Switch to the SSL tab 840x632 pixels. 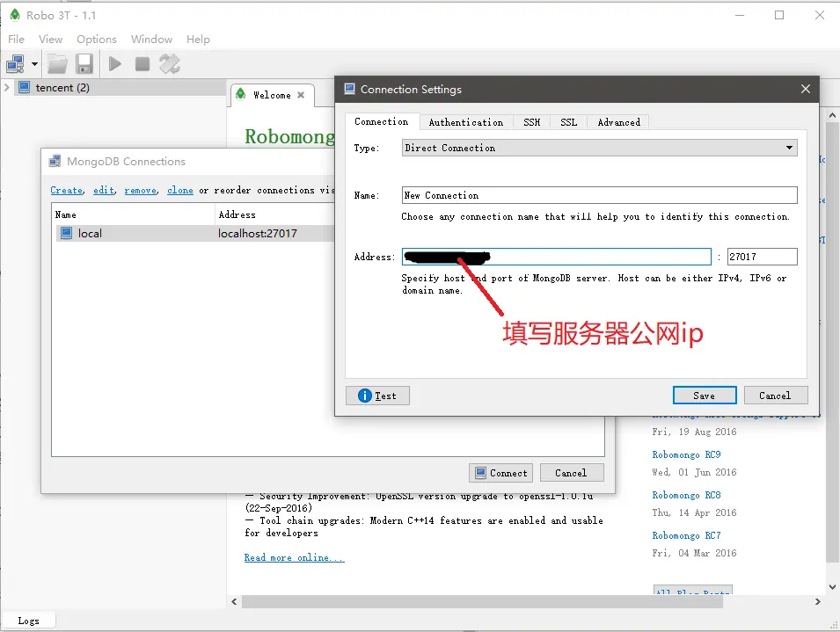point(569,122)
